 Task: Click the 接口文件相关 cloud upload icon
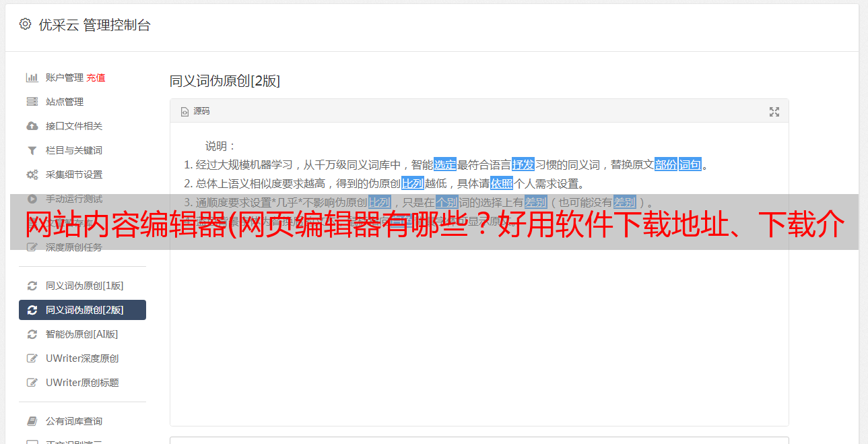(x=32, y=126)
